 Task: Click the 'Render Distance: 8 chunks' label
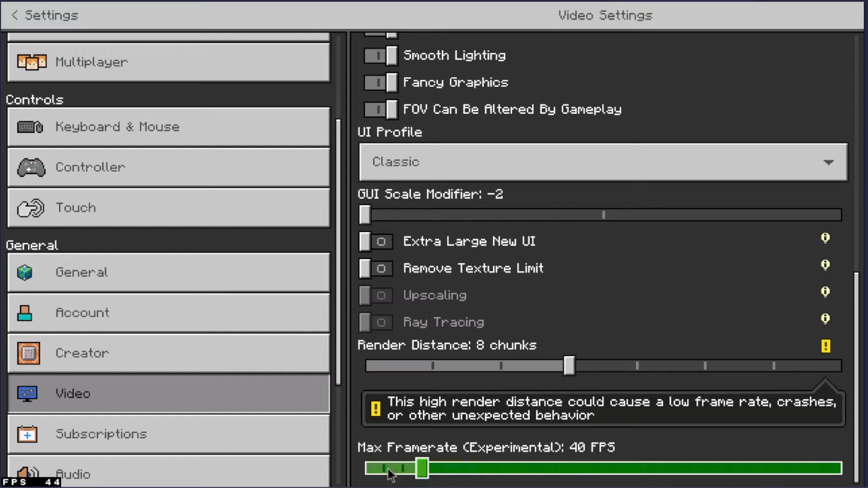click(x=447, y=345)
